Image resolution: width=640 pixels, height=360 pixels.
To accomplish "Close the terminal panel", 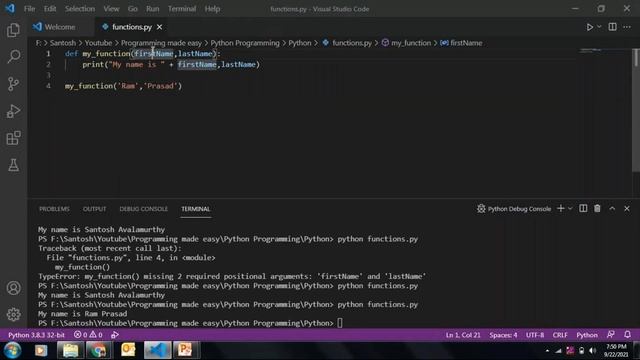I will click(627, 209).
